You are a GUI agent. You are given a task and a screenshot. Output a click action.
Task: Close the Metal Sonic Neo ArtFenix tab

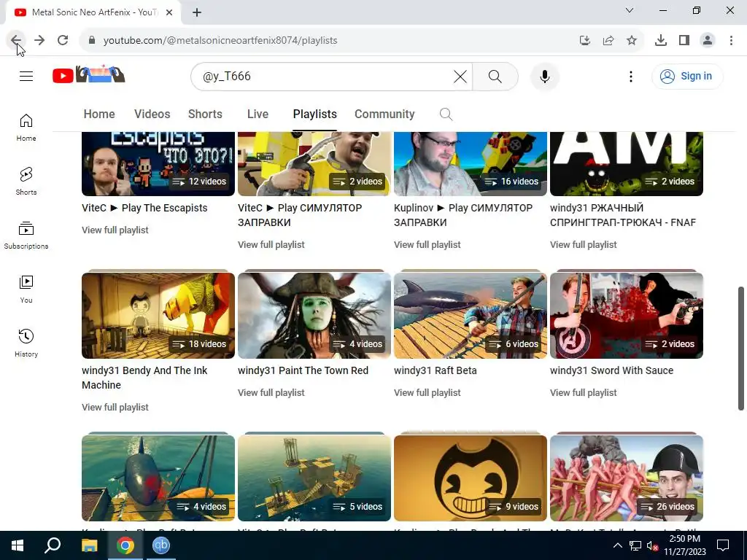point(169,12)
